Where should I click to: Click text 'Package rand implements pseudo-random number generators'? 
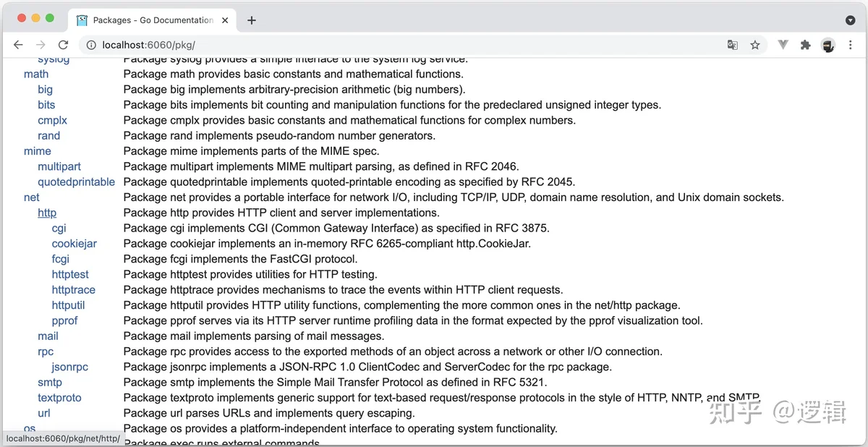(279, 135)
